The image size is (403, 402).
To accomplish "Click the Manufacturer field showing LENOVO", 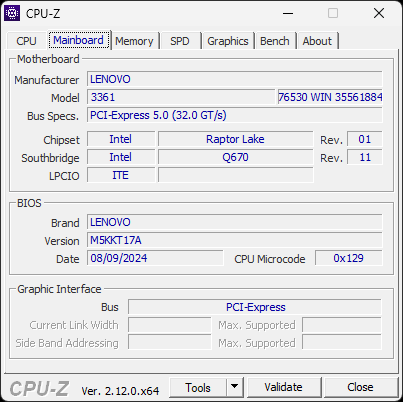I will point(235,79).
